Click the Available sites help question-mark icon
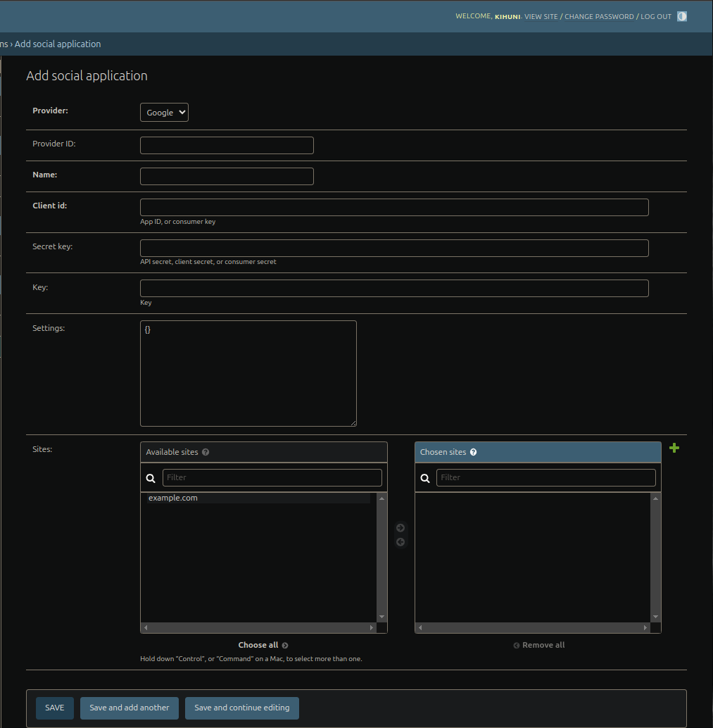This screenshot has width=713, height=728. click(x=206, y=452)
